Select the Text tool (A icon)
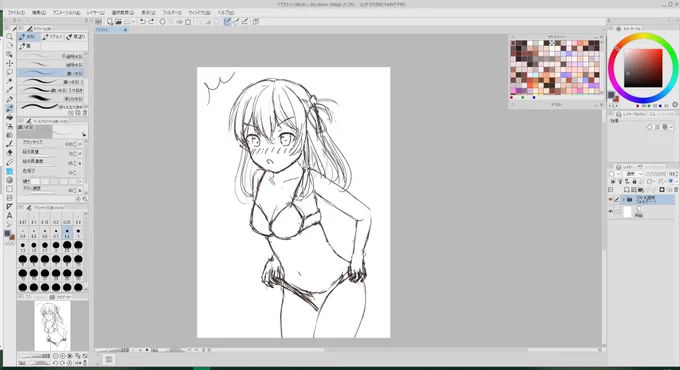This screenshot has width=680, height=370. 9,216
